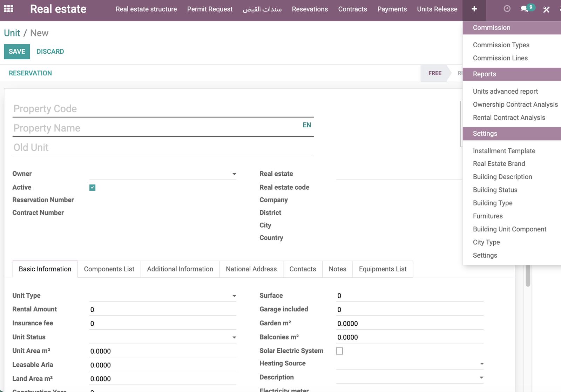The width and height of the screenshot is (561, 392).
Task: Click the DISCARD button
Action: tap(50, 52)
